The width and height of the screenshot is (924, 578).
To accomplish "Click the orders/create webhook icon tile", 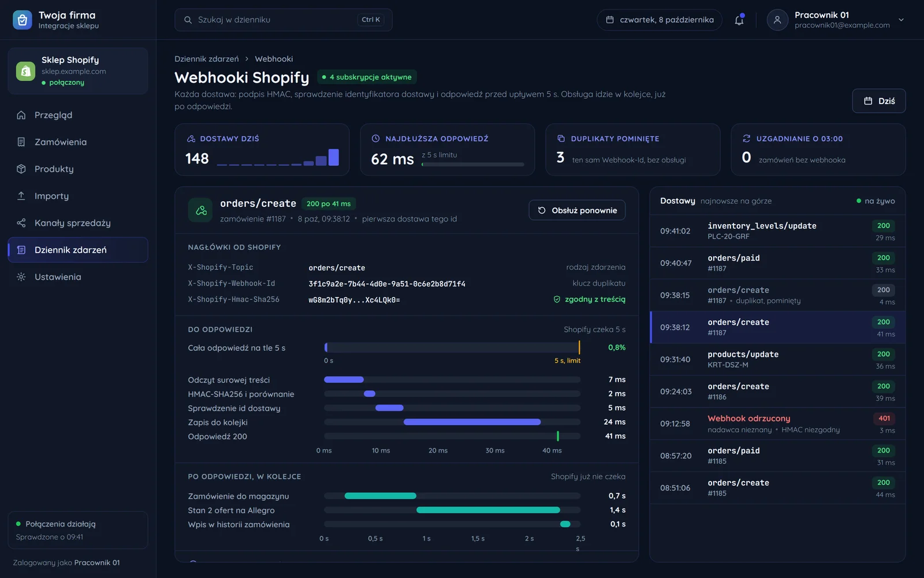I will pos(200,210).
